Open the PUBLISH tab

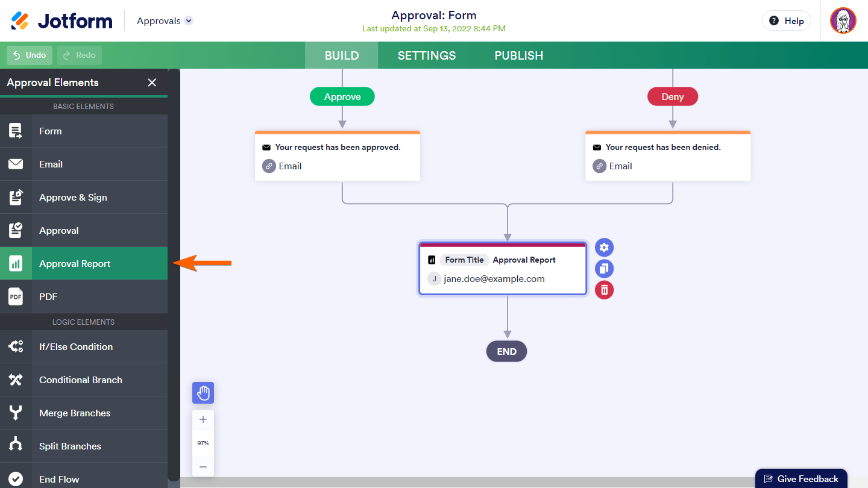pyautogui.click(x=519, y=55)
